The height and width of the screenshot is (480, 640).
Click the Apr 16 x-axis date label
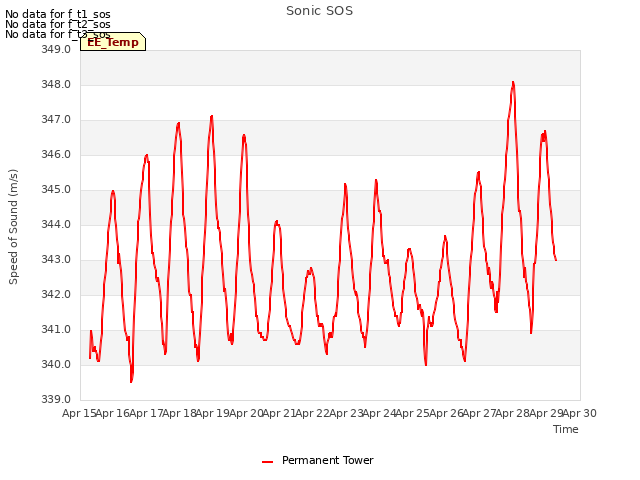point(113,413)
